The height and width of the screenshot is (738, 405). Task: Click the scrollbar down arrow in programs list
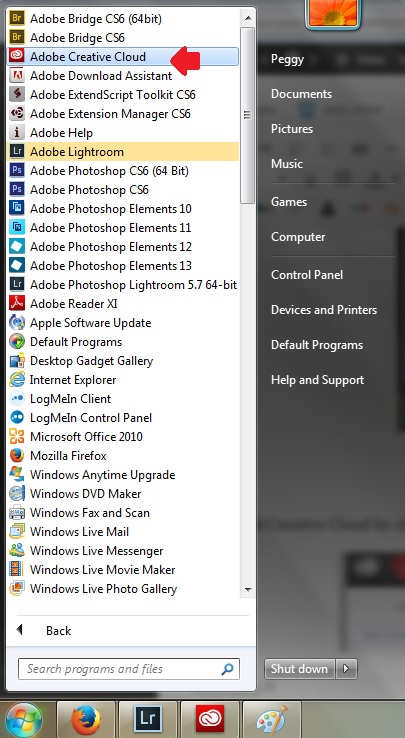tap(248, 589)
